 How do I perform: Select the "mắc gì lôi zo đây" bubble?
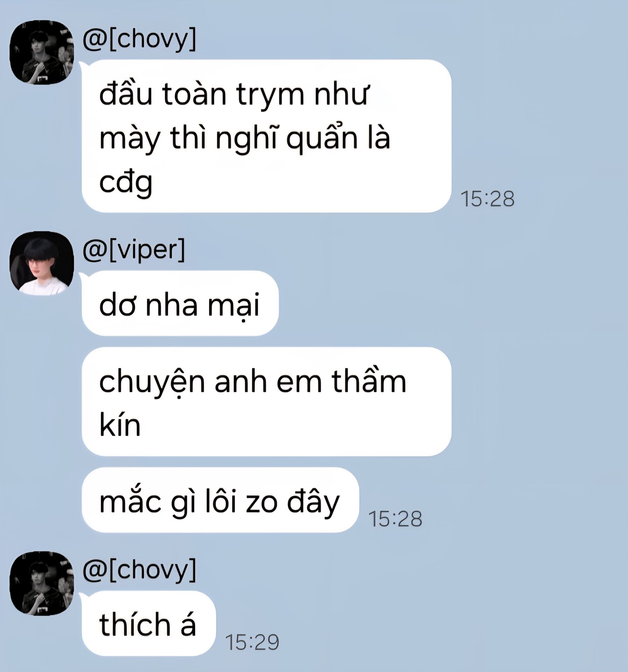coord(220,500)
